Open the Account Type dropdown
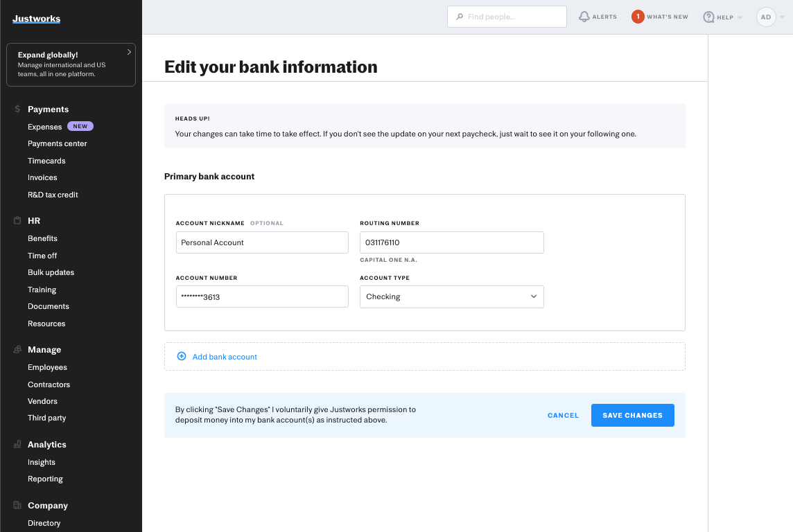The width and height of the screenshot is (793, 532). pyautogui.click(x=451, y=296)
